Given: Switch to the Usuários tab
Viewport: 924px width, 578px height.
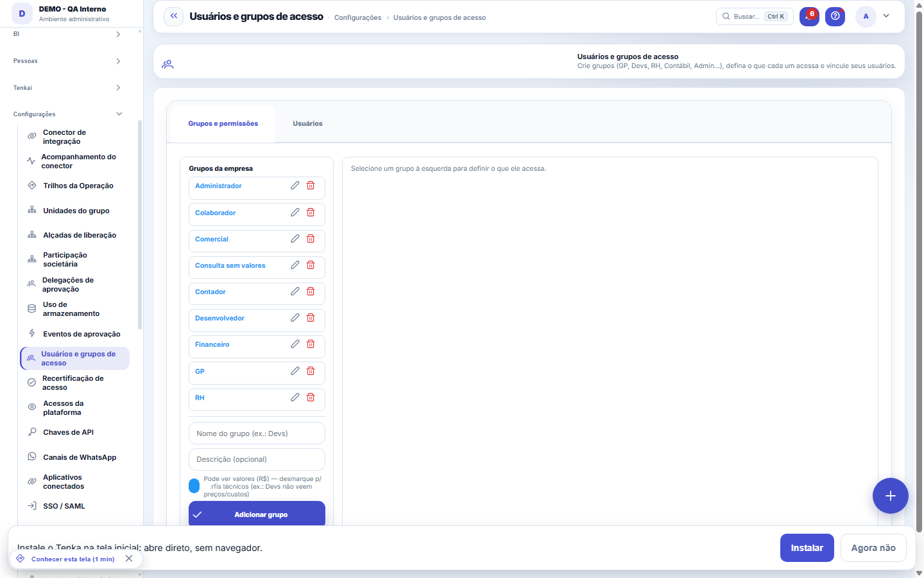Looking at the screenshot, I should tap(308, 123).
